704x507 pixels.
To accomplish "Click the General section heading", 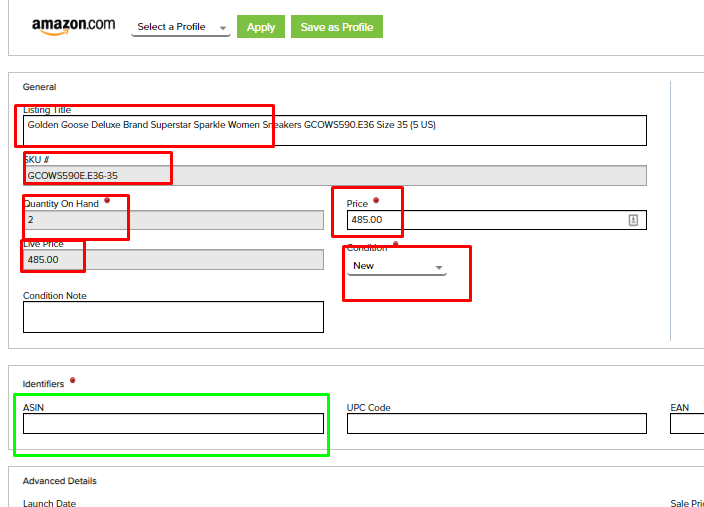I will (x=40, y=87).
